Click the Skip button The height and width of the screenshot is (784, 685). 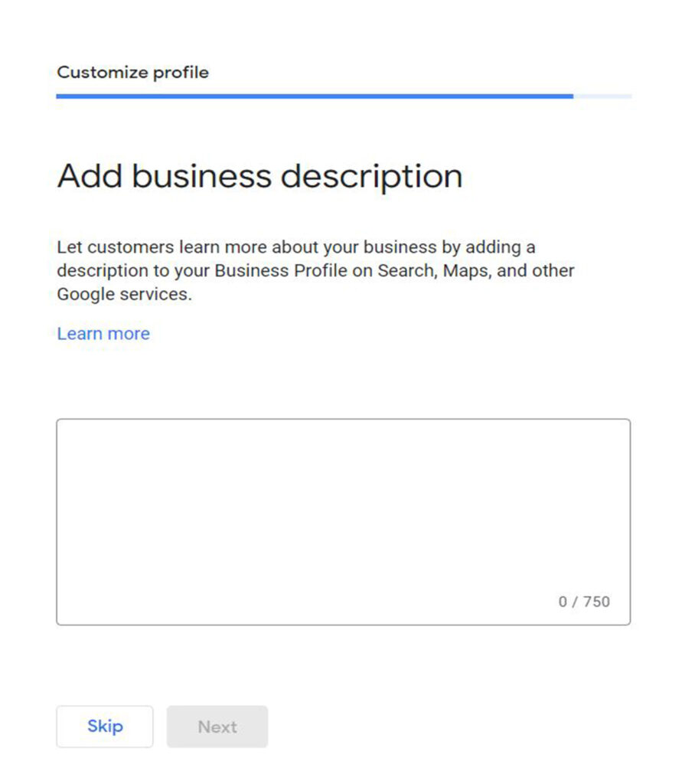pos(105,727)
